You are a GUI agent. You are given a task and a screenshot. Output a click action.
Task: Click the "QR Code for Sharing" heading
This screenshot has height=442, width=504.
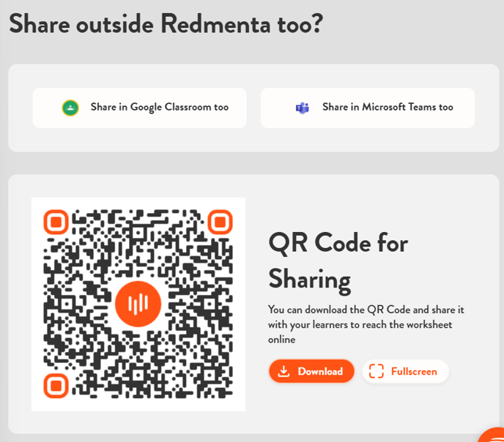tap(338, 260)
